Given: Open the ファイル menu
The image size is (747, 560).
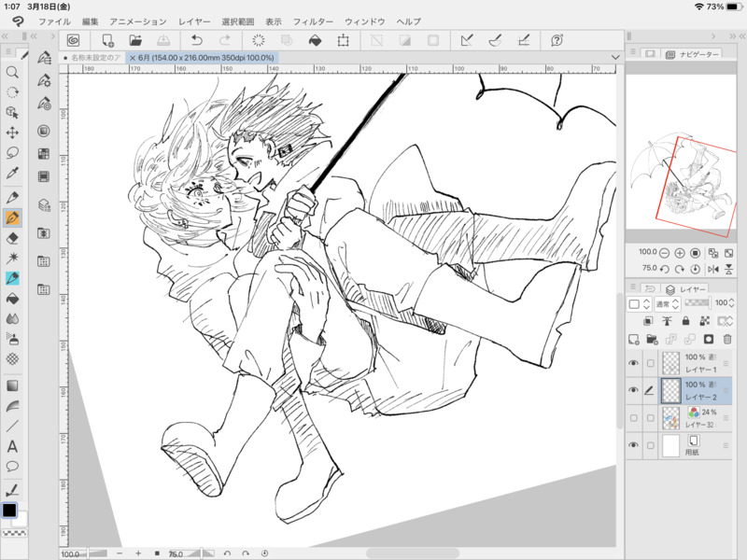Looking at the screenshot, I should (x=54, y=21).
